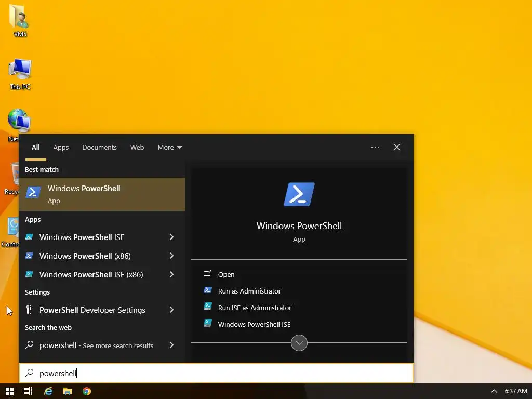Expand Windows PowerShell ISE (x86) arrow

pos(171,274)
